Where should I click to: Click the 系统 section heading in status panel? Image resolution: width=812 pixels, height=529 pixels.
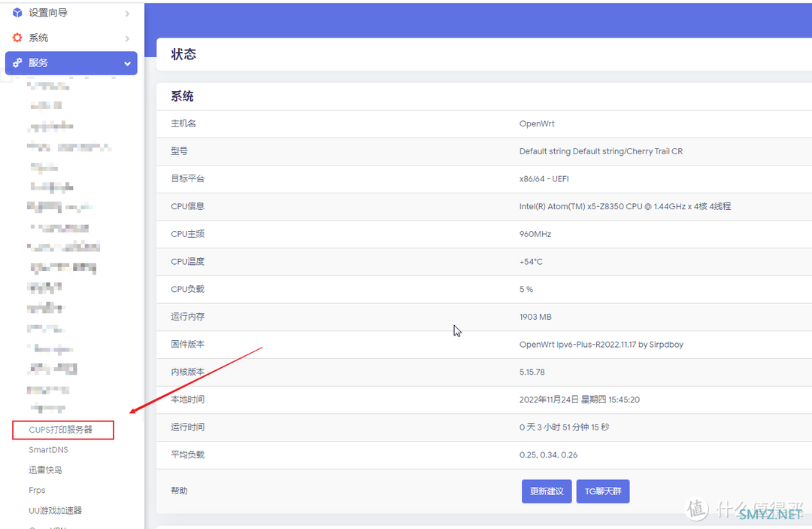pyautogui.click(x=182, y=96)
